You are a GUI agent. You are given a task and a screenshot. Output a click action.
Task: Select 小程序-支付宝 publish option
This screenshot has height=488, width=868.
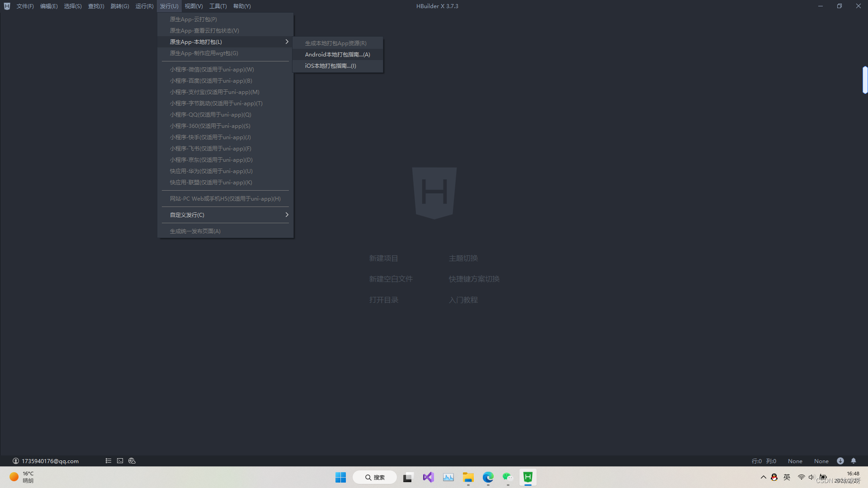tap(225, 92)
